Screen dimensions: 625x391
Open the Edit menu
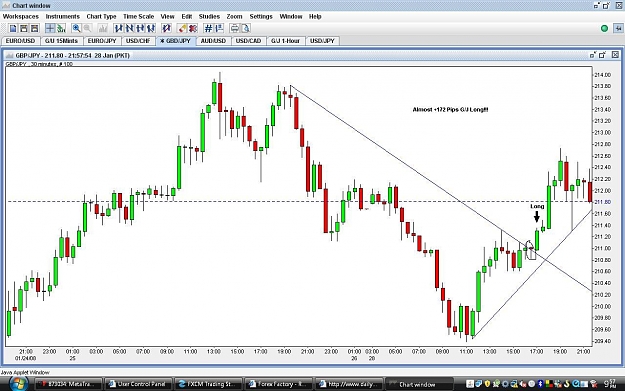coord(187,16)
